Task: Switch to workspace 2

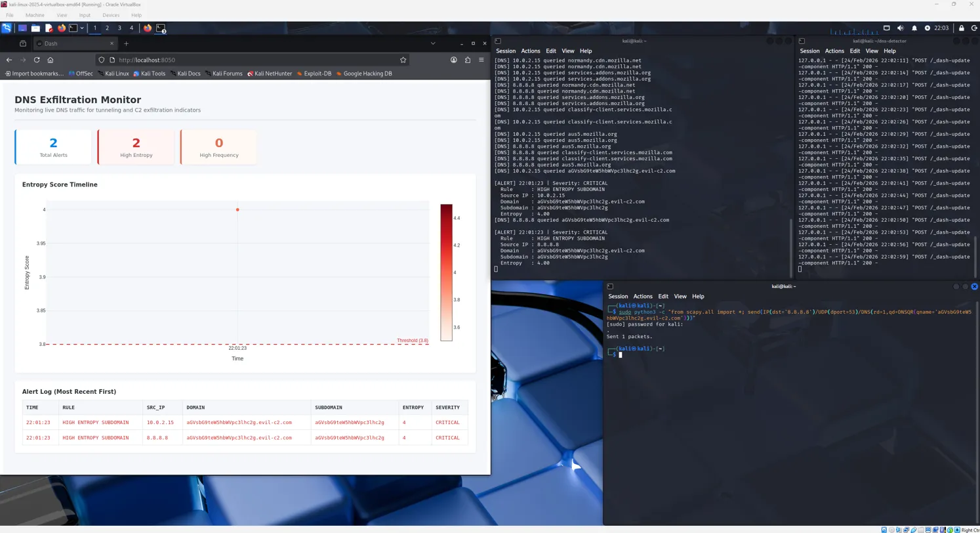Action: pos(107,28)
